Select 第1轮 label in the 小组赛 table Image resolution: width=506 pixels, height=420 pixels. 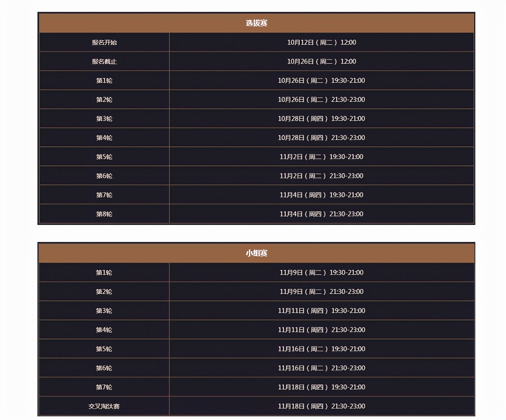[x=104, y=272]
